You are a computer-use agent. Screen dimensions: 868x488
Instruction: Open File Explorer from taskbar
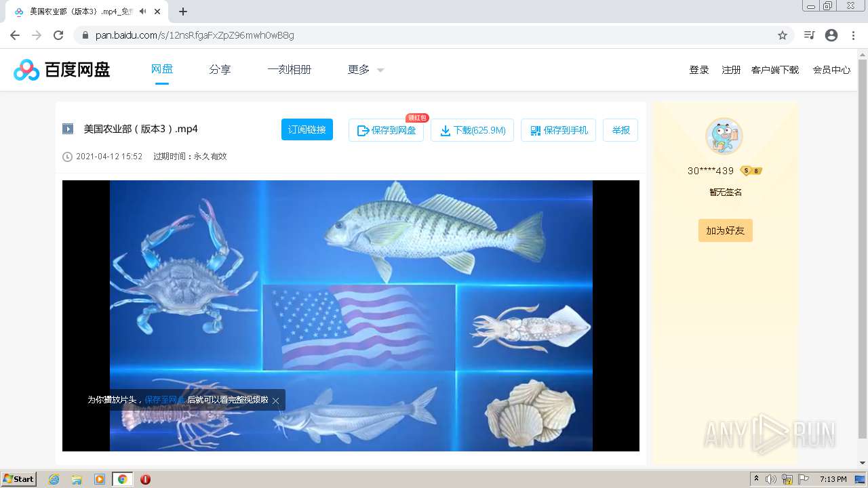(x=77, y=479)
